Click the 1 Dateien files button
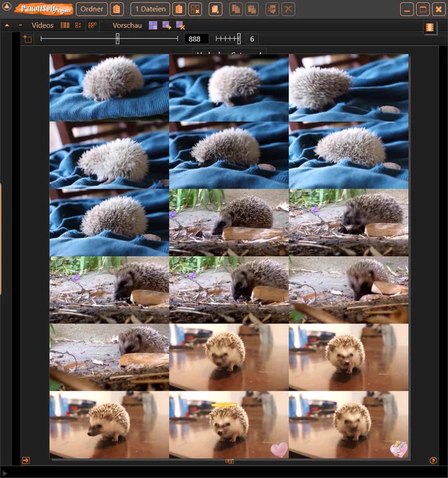 click(150, 9)
